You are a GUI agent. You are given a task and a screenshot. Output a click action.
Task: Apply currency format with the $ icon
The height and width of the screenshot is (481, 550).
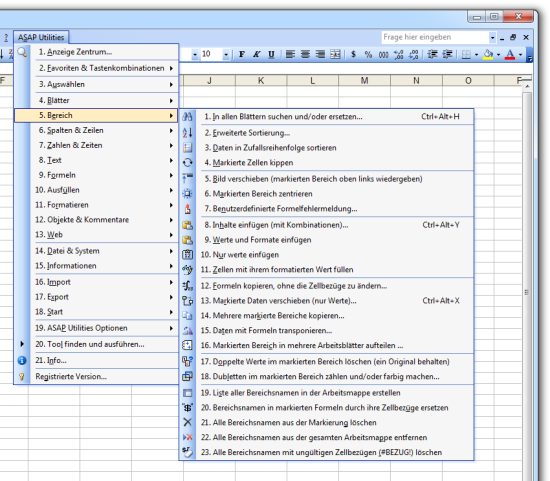pos(354,54)
